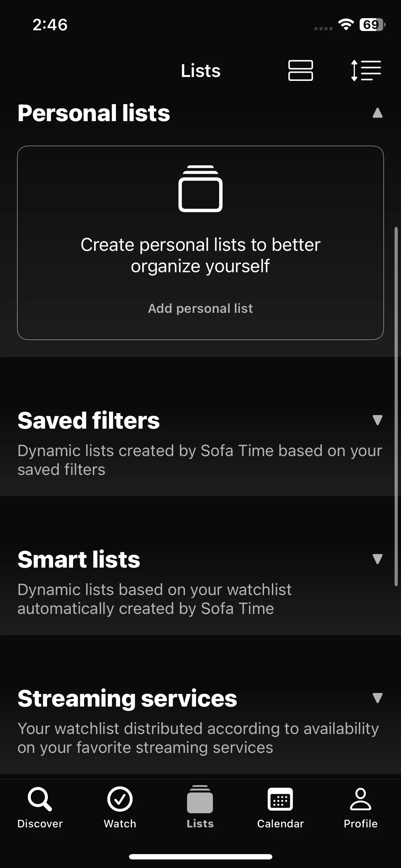Tap the Watch checkmark icon
The width and height of the screenshot is (401, 868).
point(120,799)
